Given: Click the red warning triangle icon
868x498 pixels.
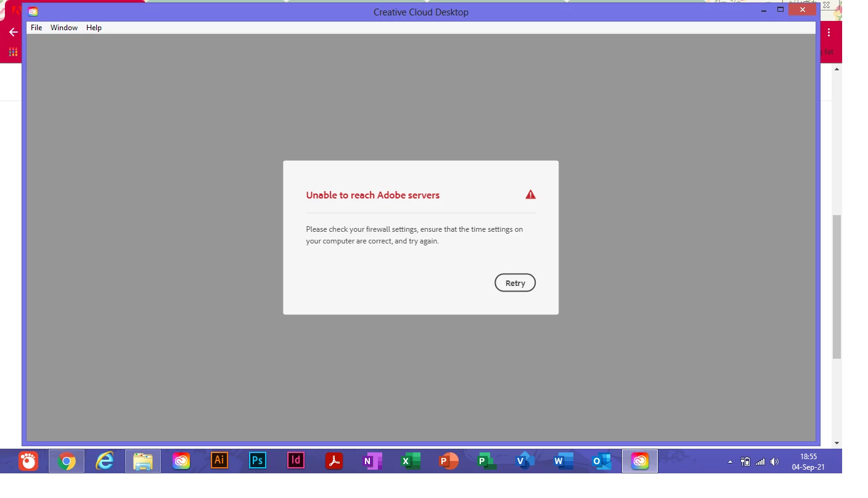Looking at the screenshot, I should coord(530,195).
